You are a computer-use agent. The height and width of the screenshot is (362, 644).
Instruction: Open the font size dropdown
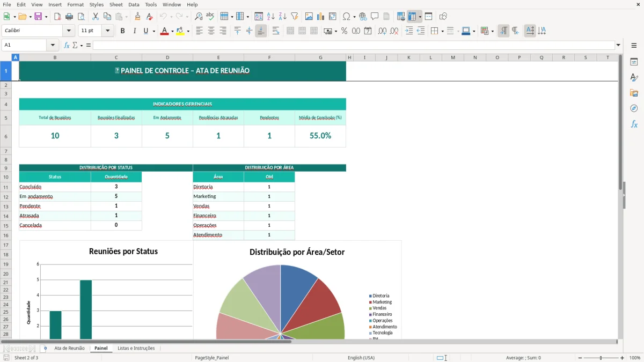[108, 31]
